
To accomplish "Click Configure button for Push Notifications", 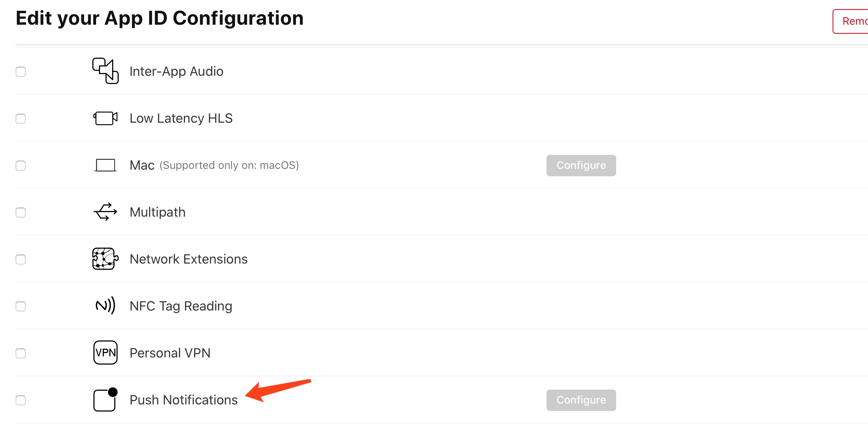I will tap(581, 400).
